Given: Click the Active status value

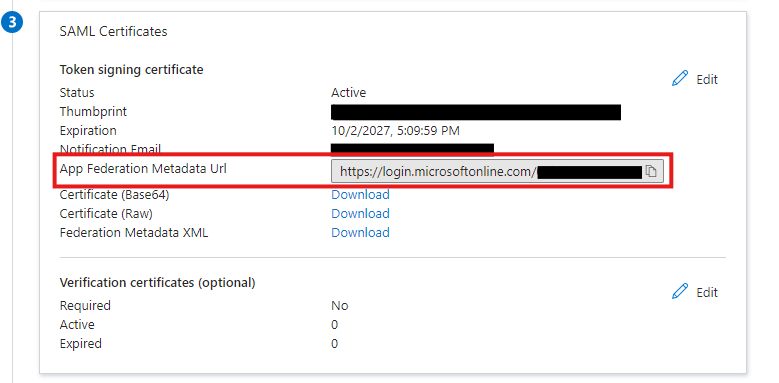Looking at the screenshot, I should (349, 93).
